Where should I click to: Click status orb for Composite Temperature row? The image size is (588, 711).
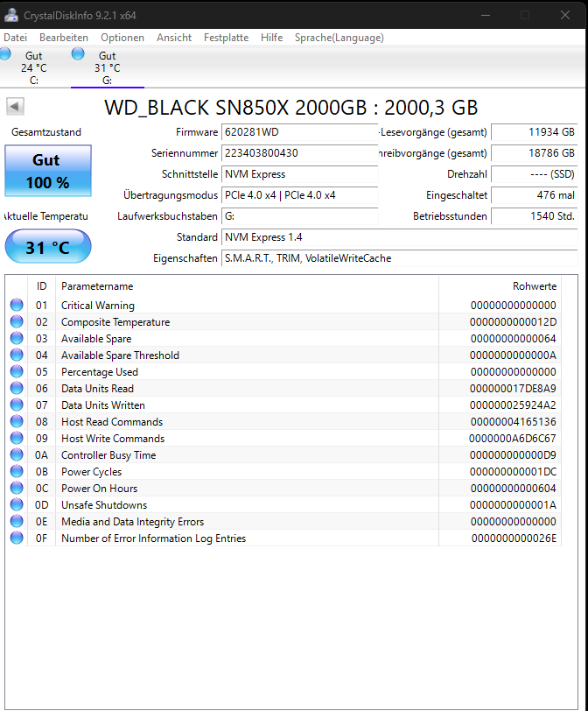(x=17, y=321)
